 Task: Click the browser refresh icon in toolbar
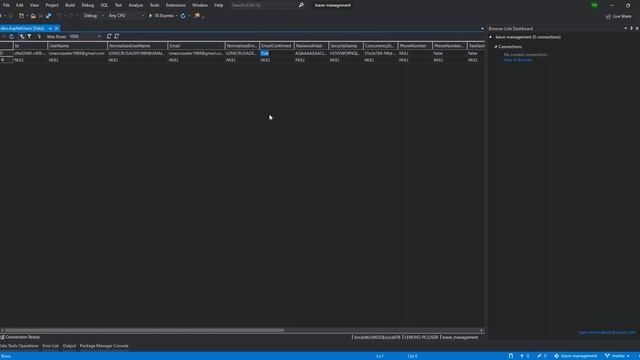point(183,16)
